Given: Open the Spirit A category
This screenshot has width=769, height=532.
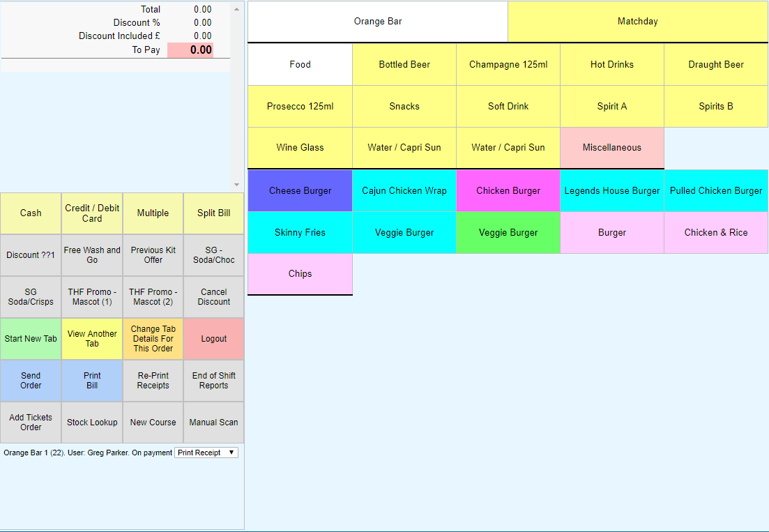Looking at the screenshot, I should point(612,107).
